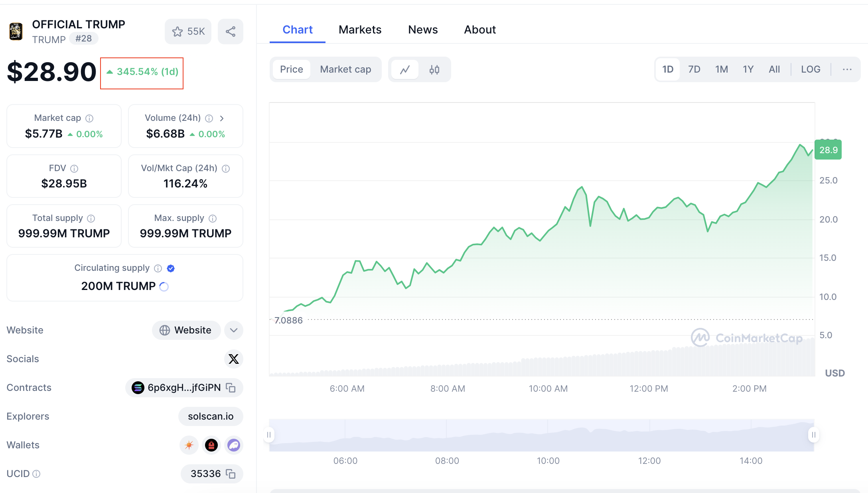Image resolution: width=868 pixels, height=493 pixels.
Task: Expand Volume (24h) details arrow
Action: (222, 118)
